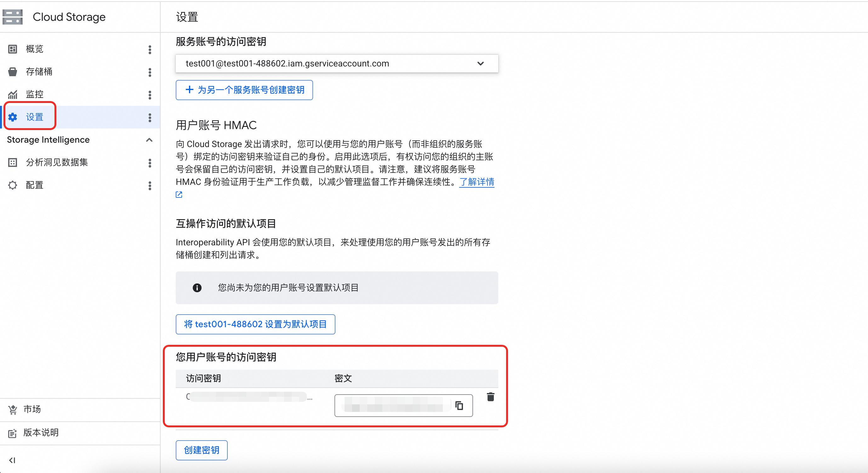Click the 您用户账号的访问密钥 heading
Image resolution: width=868 pixels, height=473 pixels.
[226, 357]
